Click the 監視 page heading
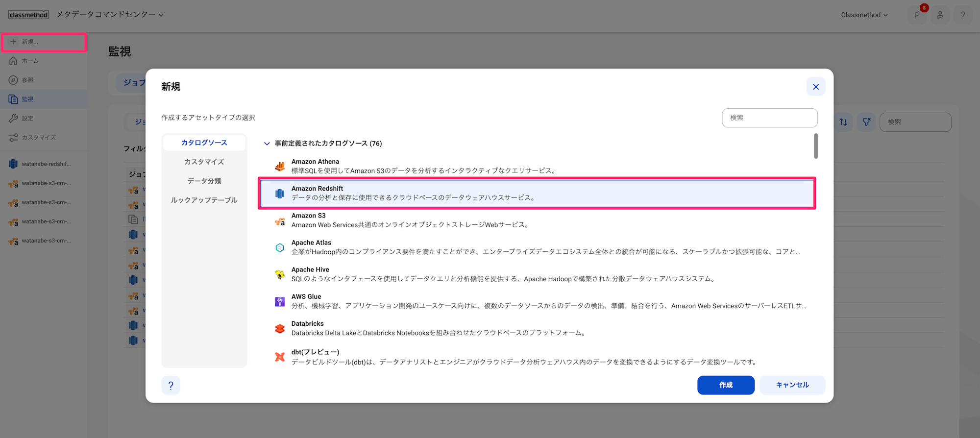The image size is (980, 438). (x=120, y=51)
